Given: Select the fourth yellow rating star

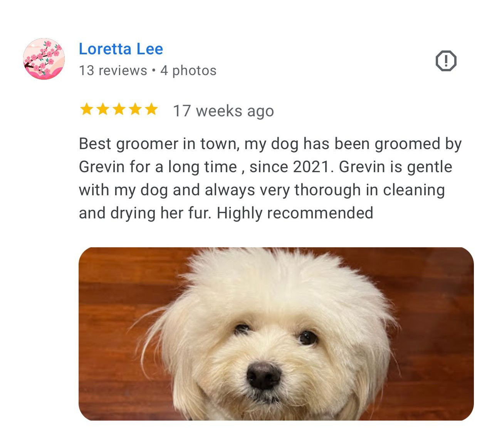Looking at the screenshot, I should (x=135, y=109).
